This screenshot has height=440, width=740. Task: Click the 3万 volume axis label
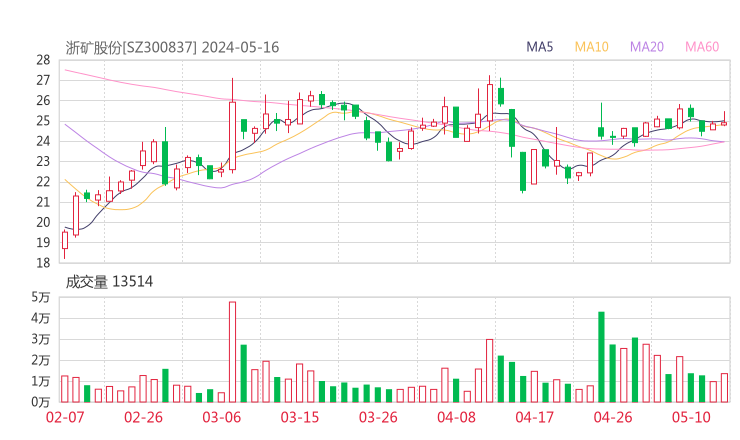pyautogui.click(x=41, y=339)
